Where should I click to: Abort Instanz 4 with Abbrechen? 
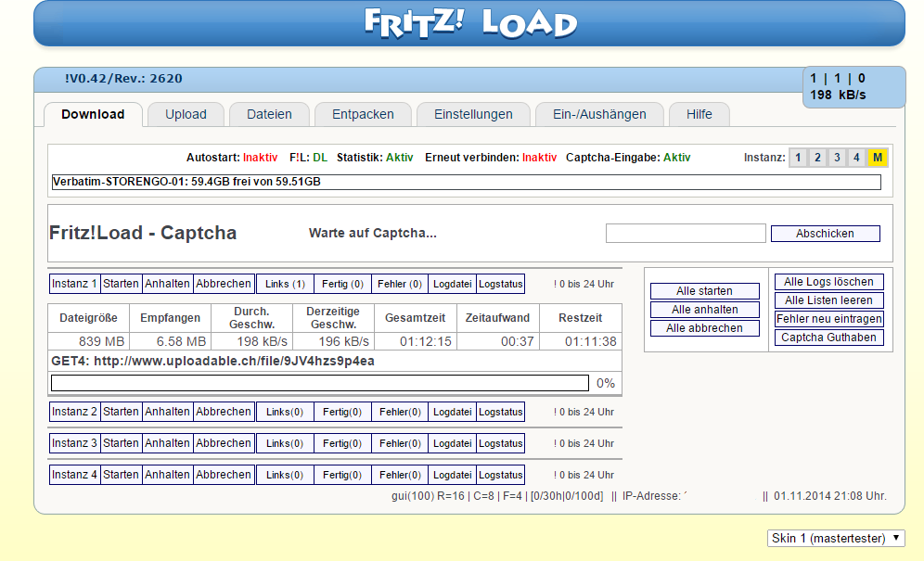(224, 475)
